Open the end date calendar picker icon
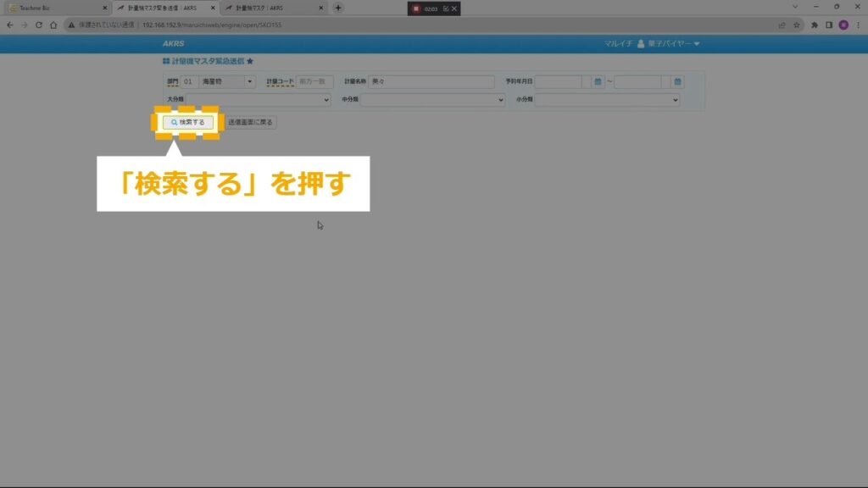This screenshot has width=868, height=488. [677, 82]
